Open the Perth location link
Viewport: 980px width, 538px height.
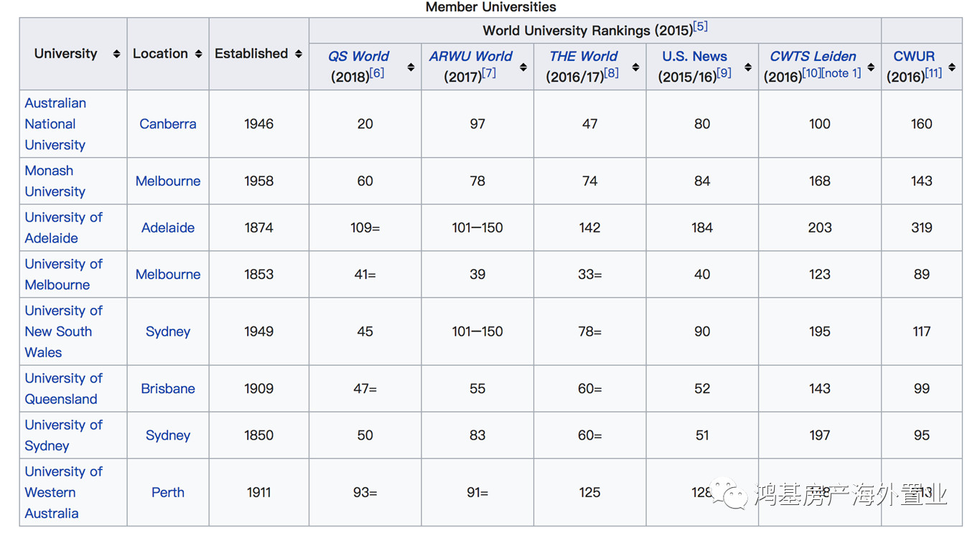tap(168, 493)
